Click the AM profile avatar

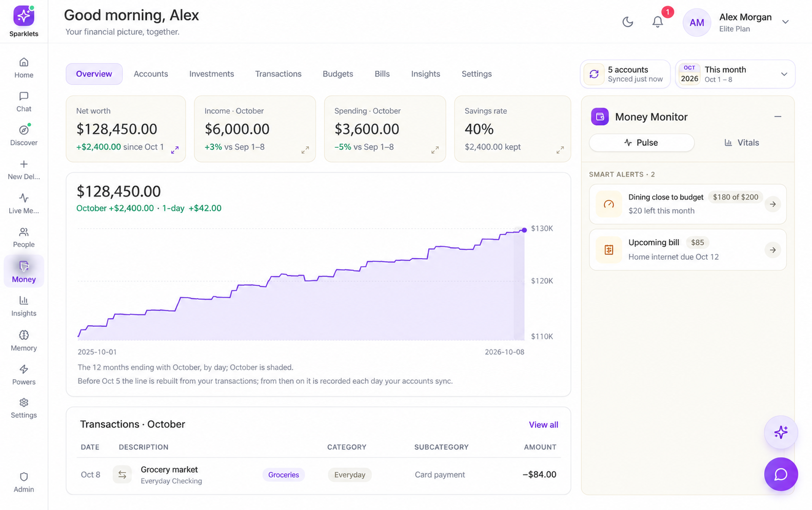click(x=697, y=22)
